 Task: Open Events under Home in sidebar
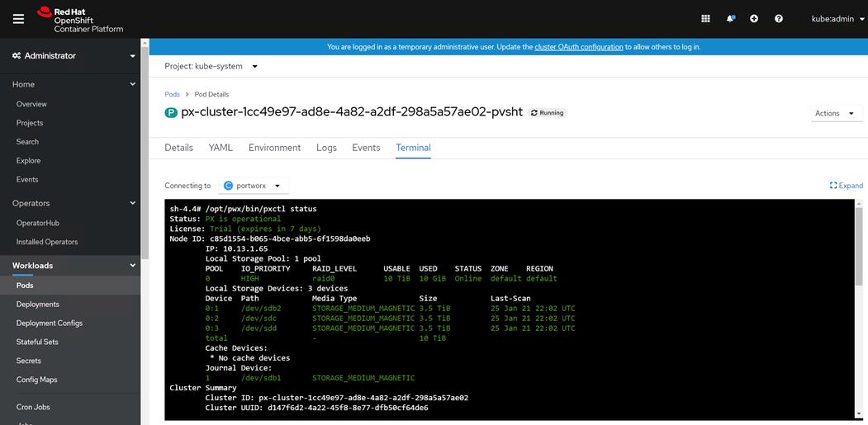[x=27, y=179]
